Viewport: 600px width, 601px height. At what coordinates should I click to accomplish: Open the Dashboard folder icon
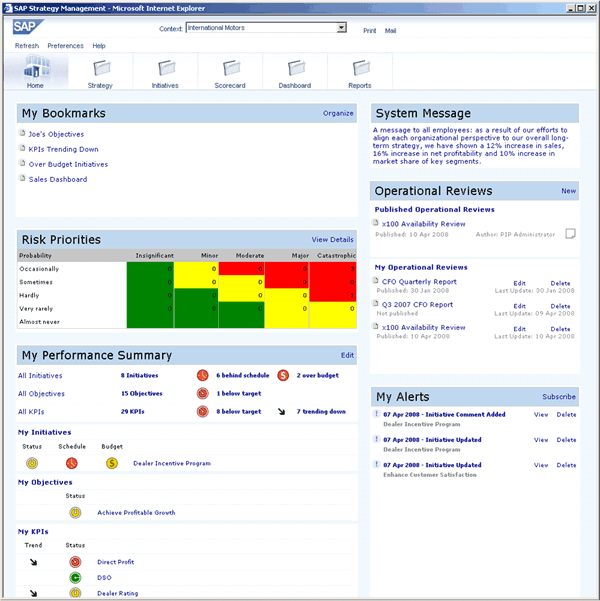(296, 68)
